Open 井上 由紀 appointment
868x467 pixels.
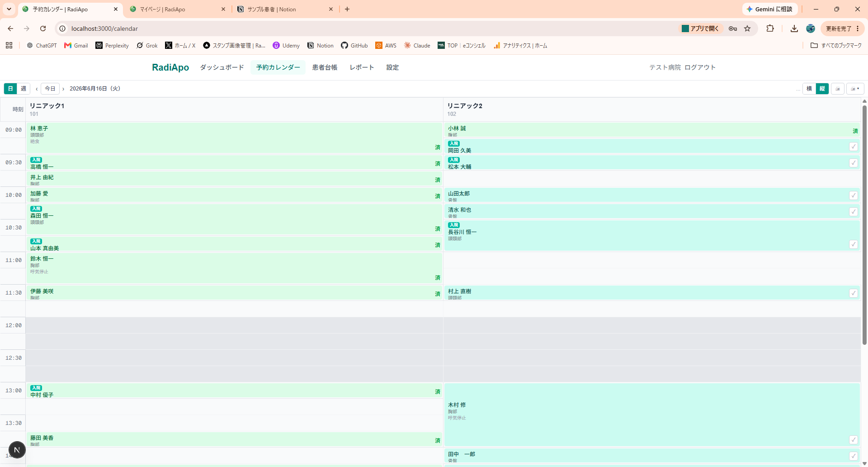click(234, 179)
